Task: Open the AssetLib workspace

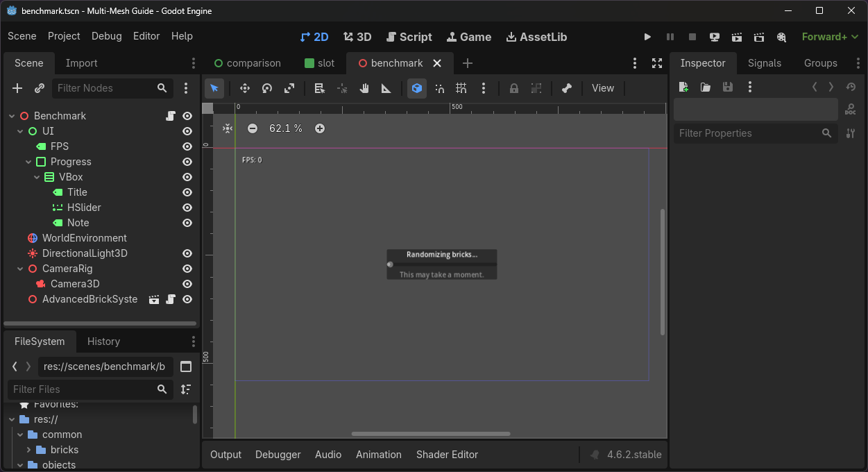Action: click(x=536, y=37)
